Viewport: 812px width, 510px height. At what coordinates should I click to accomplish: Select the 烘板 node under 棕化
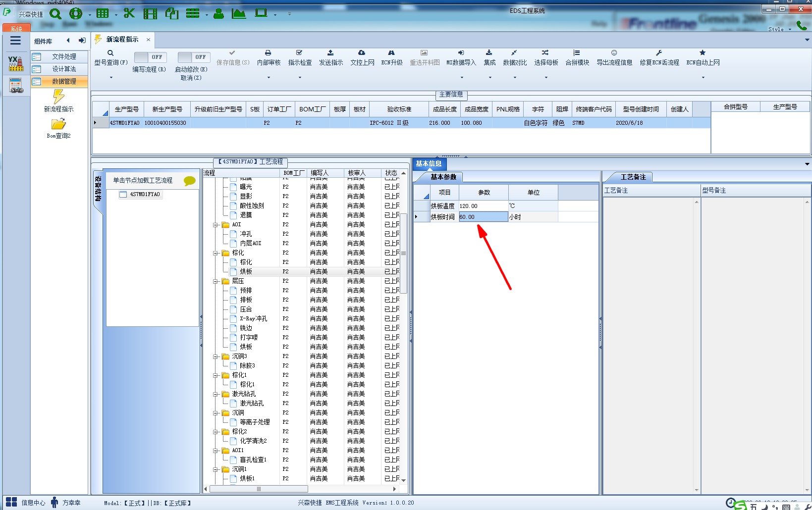[246, 272]
